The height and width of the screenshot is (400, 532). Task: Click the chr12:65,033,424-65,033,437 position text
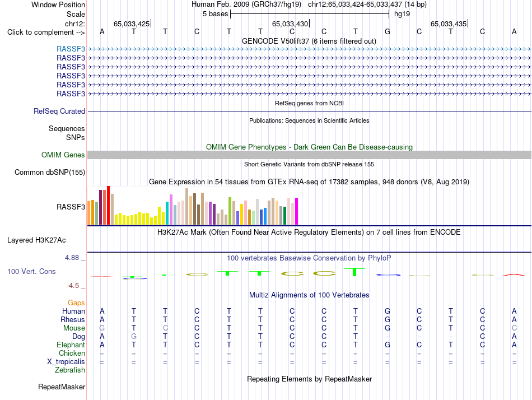click(367, 4)
